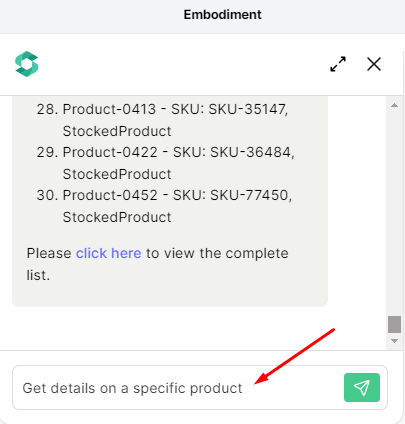Click the SKU-35147 code

(x=248, y=109)
